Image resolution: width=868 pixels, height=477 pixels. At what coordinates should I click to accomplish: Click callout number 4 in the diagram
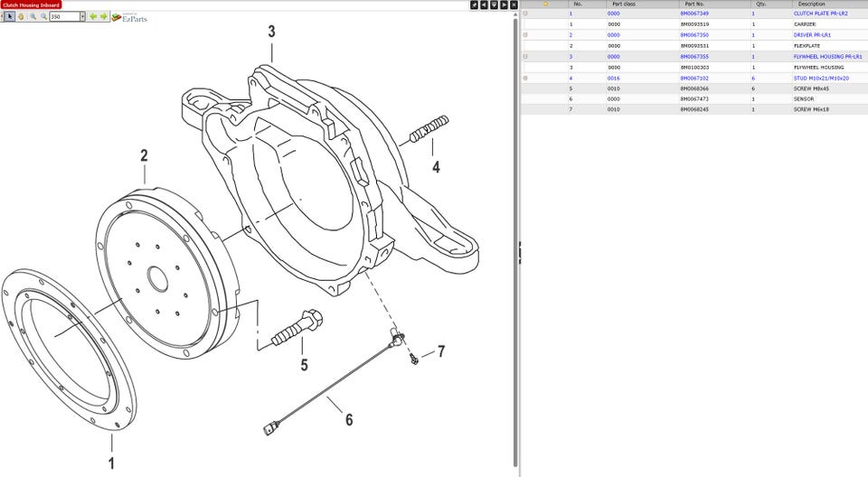[436, 167]
